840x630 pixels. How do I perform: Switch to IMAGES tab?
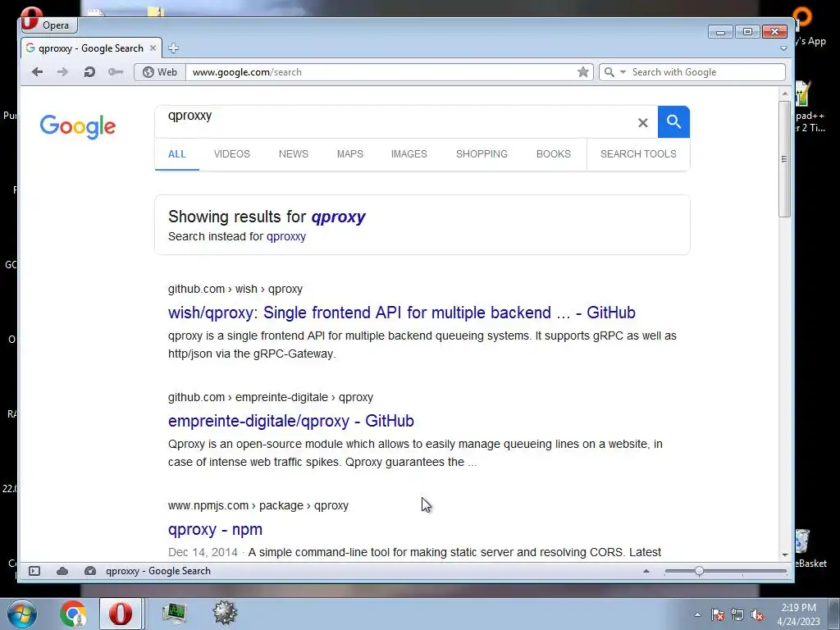(x=409, y=154)
